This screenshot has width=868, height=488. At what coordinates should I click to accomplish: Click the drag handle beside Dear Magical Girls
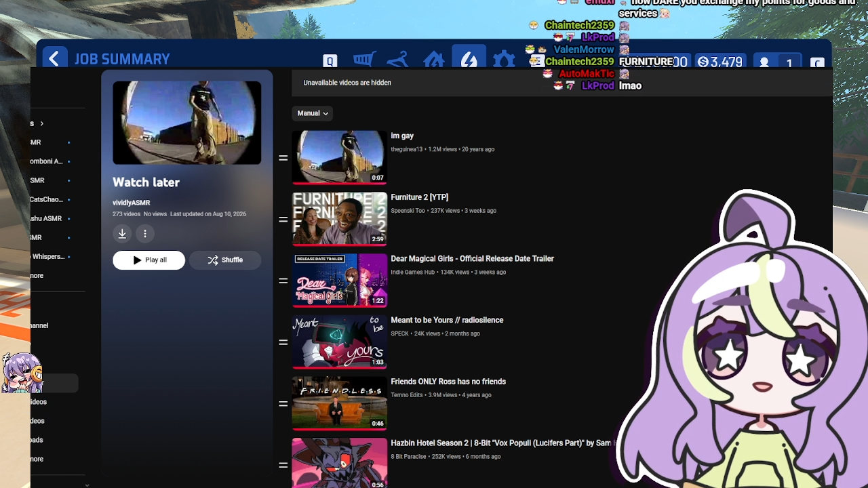283,281
